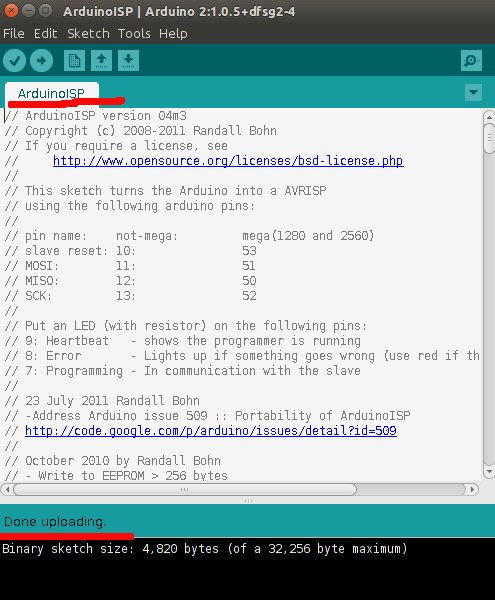Click the 'pin name: not-mega:' header line

point(189,236)
